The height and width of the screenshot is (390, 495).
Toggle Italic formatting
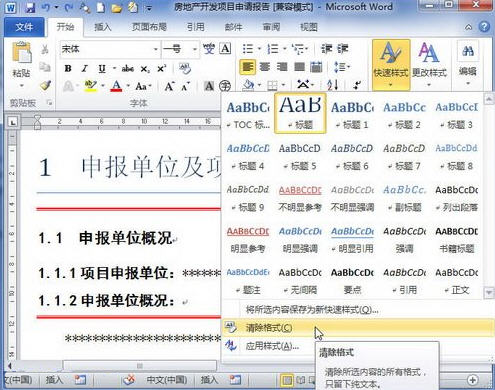[85, 68]
